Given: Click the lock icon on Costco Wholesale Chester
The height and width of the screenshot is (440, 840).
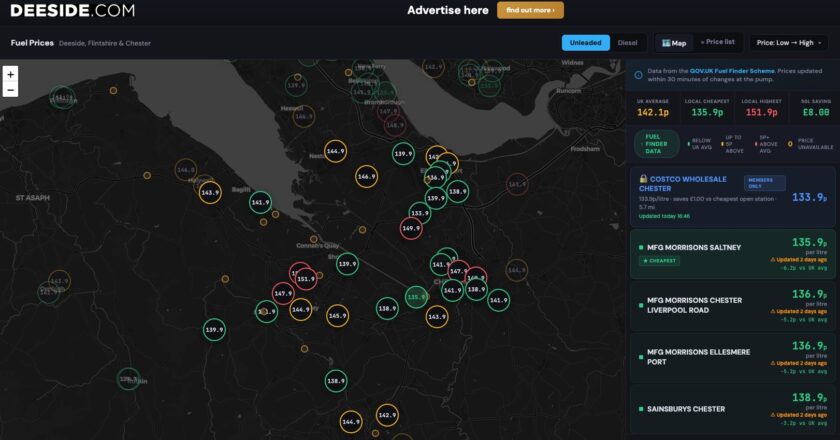Looking at the screenshot, I should [x=643, y=179].
